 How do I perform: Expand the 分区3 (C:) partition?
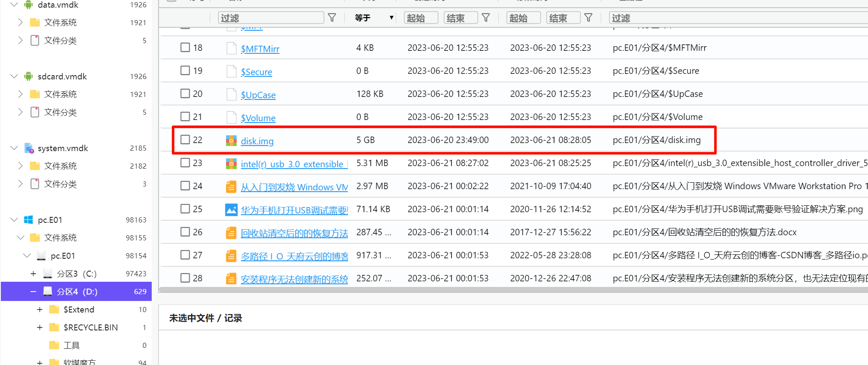tap(33, 273)
